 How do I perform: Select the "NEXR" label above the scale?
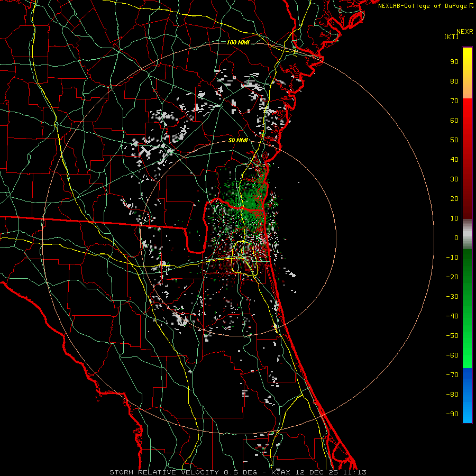pyautogui.click(x=465, y=32)
